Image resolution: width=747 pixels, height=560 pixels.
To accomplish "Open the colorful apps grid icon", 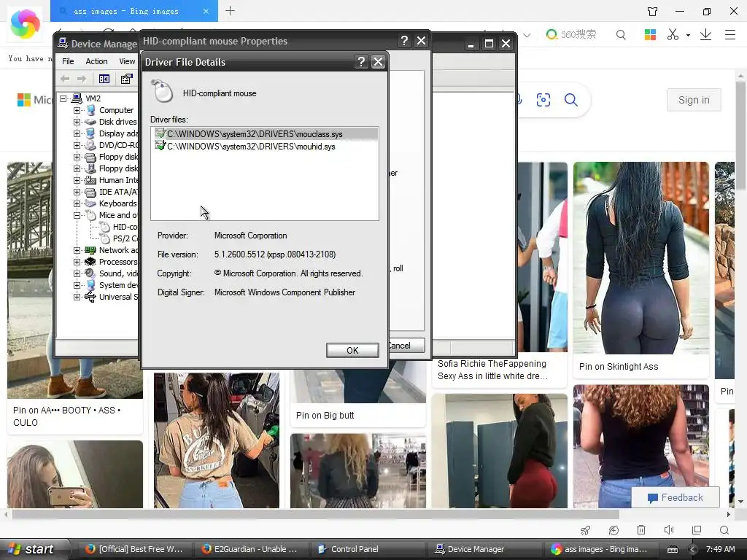I will [x=650, y=34].
